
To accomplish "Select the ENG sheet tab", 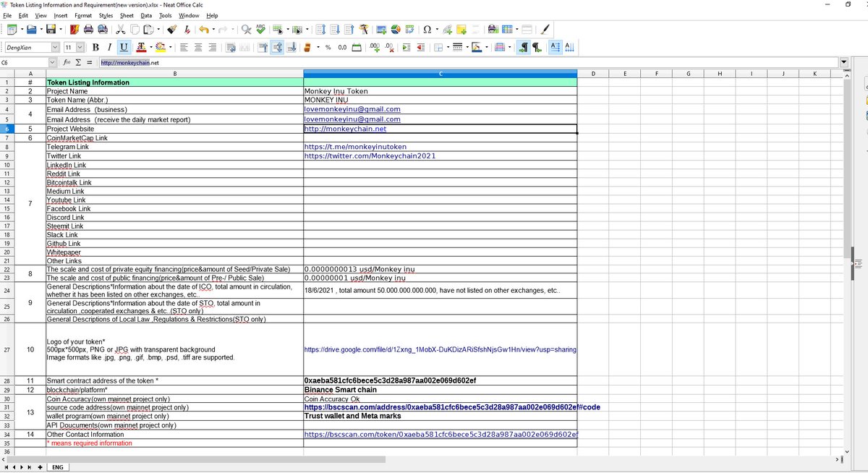I will pos(57,467).
